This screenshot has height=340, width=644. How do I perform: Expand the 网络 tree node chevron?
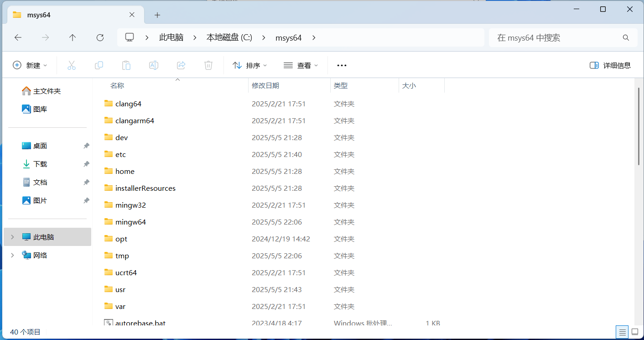coord(12,255)
